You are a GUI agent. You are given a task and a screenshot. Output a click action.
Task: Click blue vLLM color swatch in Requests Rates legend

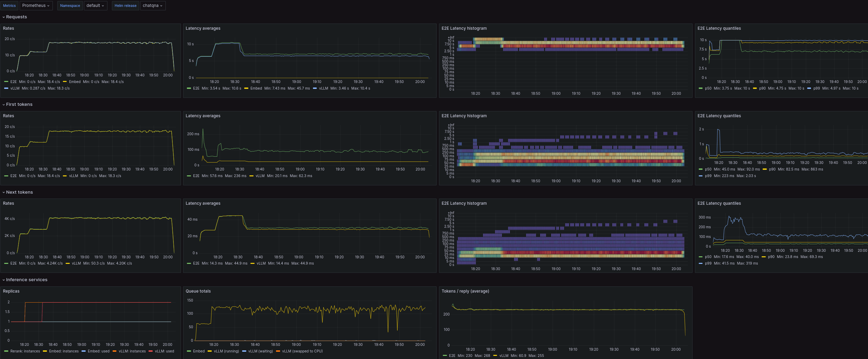click(6, 89)
